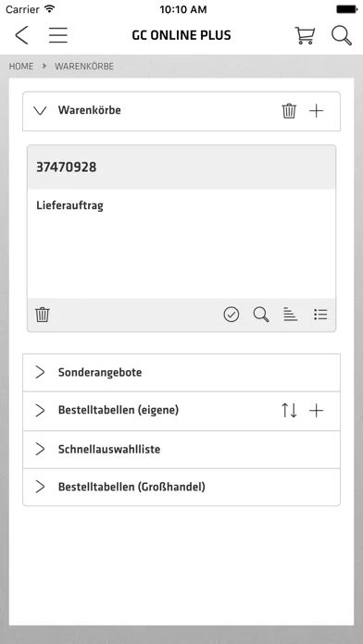
Task: Tap the 10:10 AM clock in the status bar
Action: click(183, 9)
